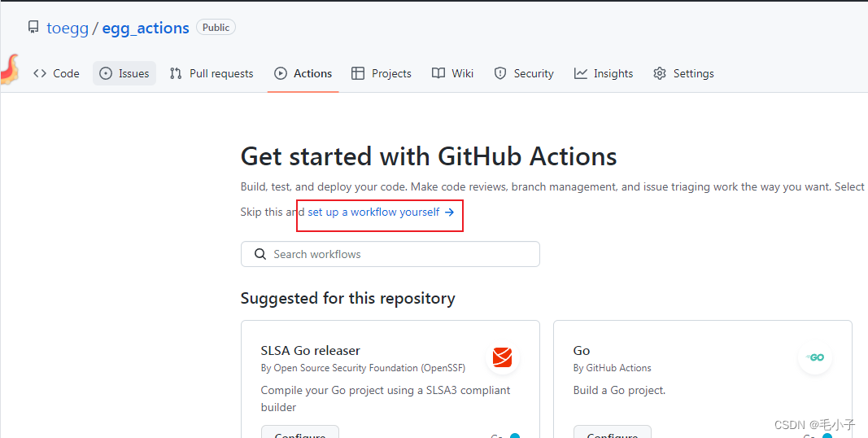Screen dimensions: 868x438
Task: Click the Insights graph icon
Action: tap(581, 73)
